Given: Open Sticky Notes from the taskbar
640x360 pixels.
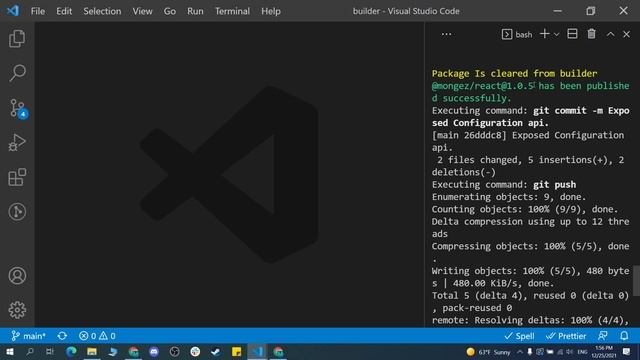Looking at the screenshot, I should coord(236,352).
